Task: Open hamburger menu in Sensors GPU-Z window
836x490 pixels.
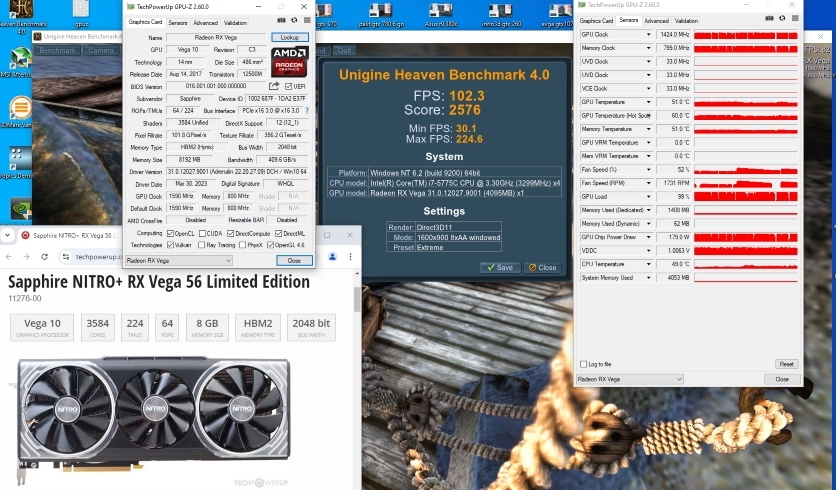Action: 795,18
